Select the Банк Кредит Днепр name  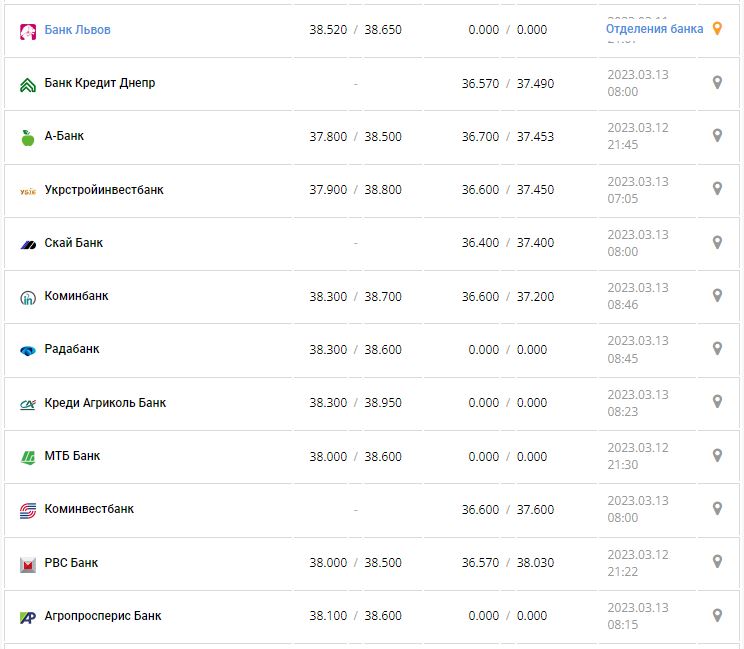(100, 83)
